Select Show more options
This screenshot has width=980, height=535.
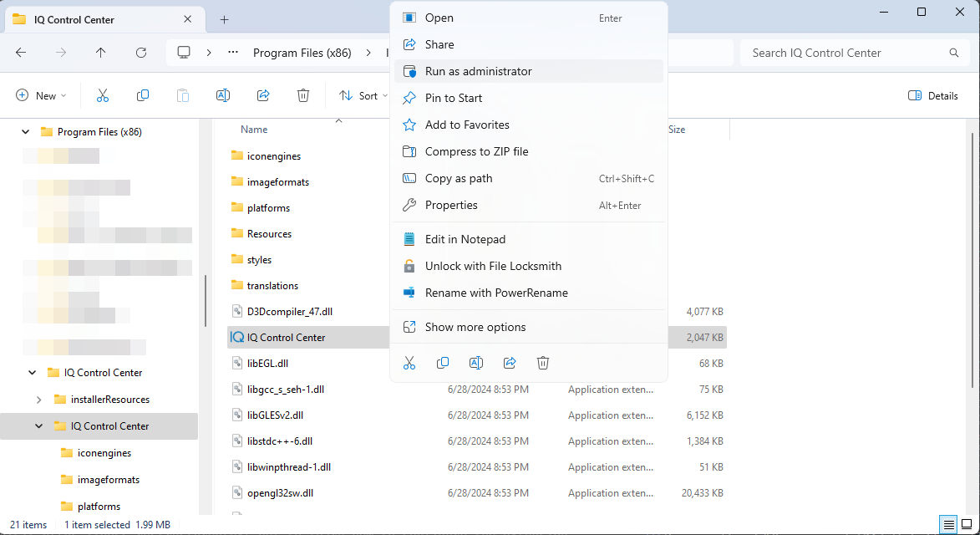(x=529, y=327)
